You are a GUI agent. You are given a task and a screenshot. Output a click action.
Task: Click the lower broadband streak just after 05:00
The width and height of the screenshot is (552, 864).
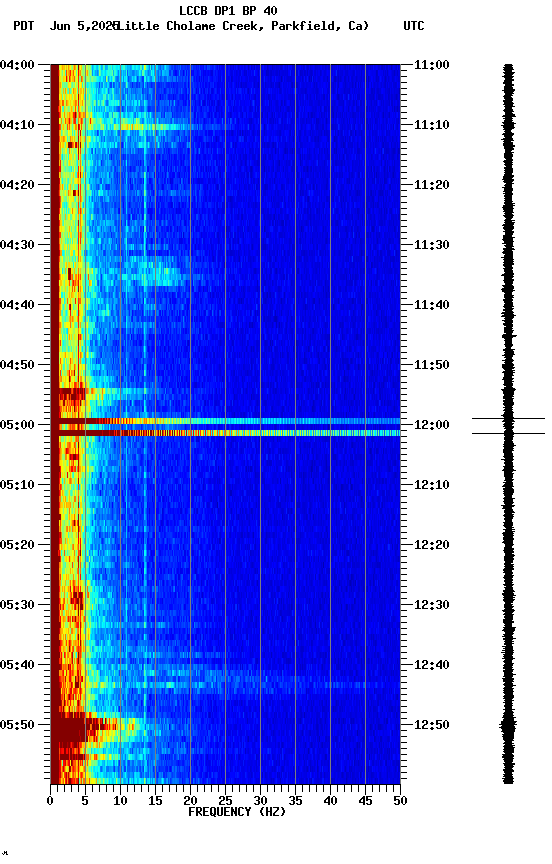tap(225, 433)
